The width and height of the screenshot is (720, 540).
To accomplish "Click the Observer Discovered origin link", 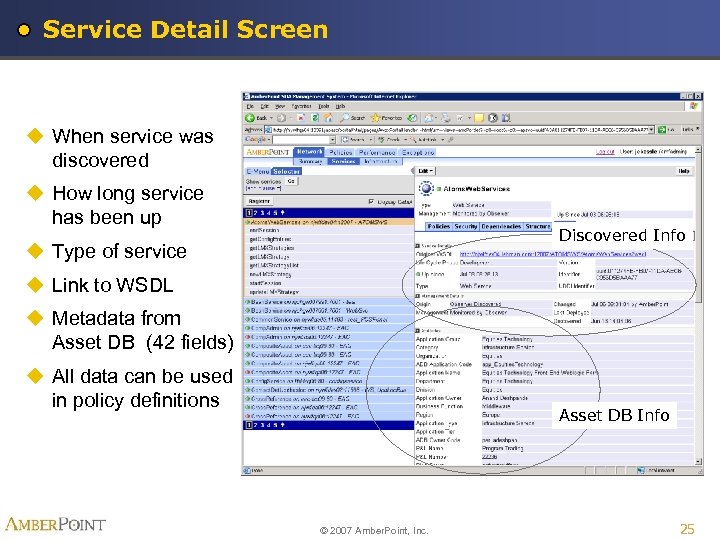I will 475,304.
